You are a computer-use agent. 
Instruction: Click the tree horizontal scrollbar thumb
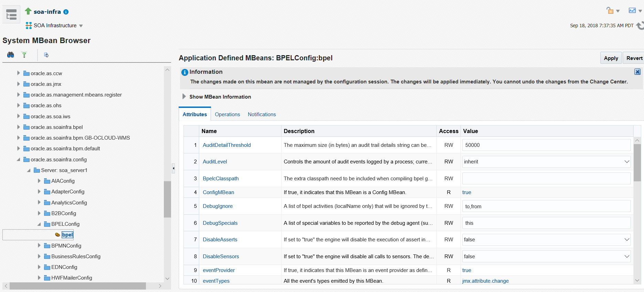(78, 286)
